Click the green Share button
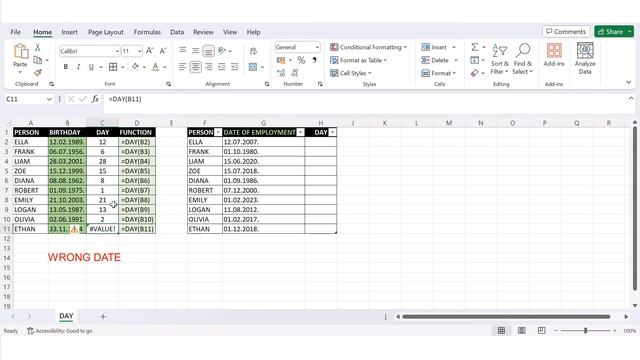This screenshot has width=640, height=360. pyautogui.click(x=611, y=31)
